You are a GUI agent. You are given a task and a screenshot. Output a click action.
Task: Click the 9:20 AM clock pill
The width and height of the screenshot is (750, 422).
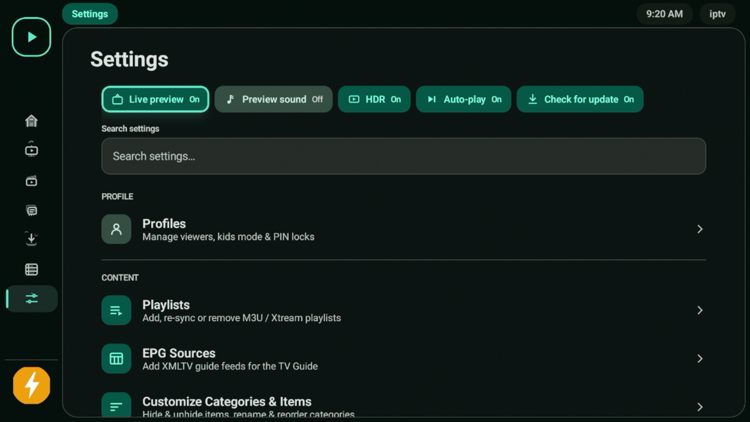664,14
